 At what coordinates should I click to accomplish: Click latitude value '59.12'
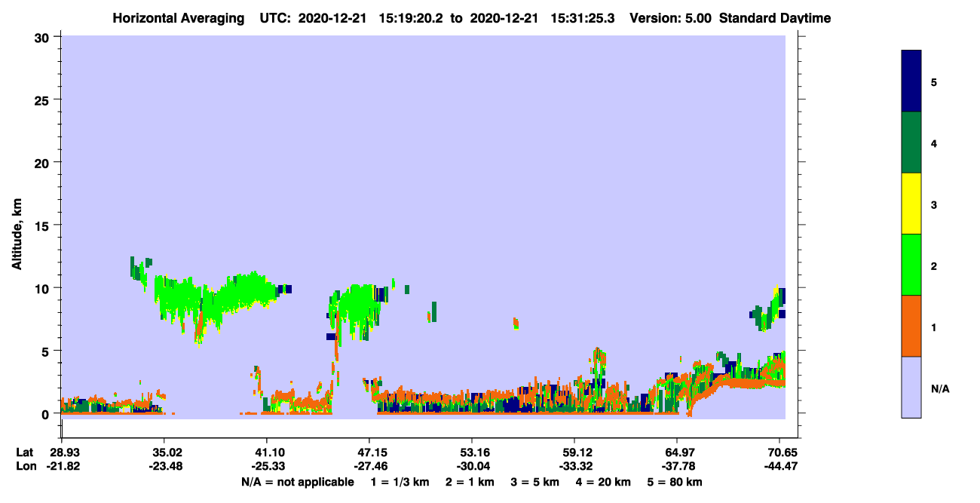[574, 452]
